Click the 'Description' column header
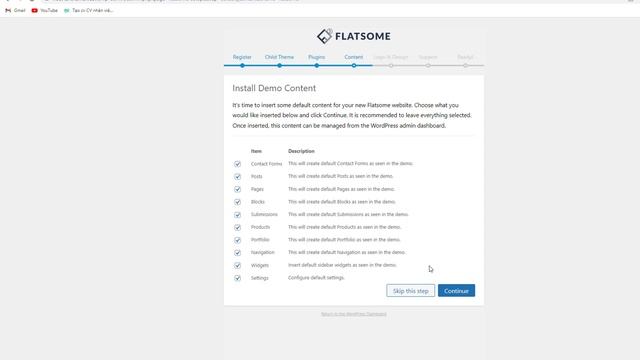640x360 pixels. pyautogui.click(x=301, y=151)
